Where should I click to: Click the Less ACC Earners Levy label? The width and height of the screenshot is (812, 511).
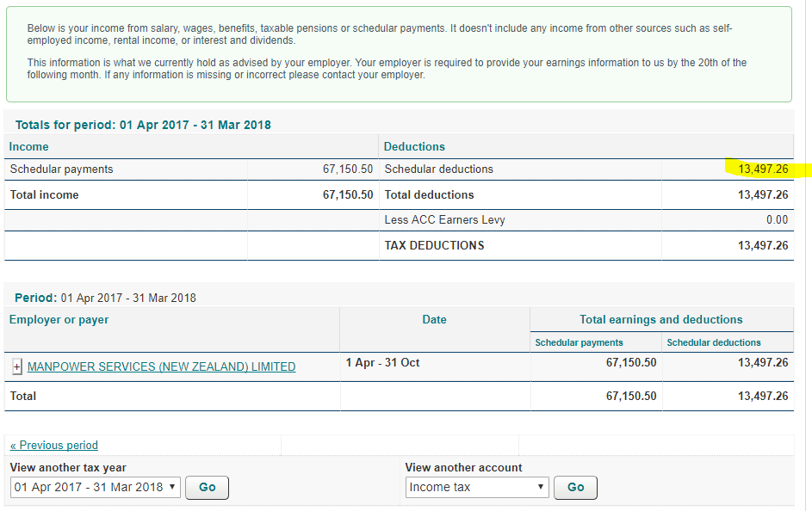point(444,220)
